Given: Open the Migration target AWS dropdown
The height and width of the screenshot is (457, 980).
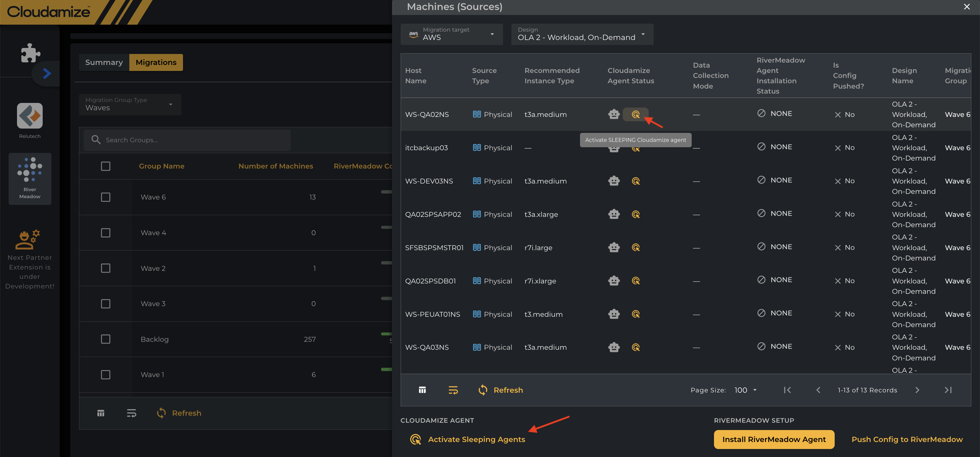Looking at the screenshot, I should coord(452,34).
